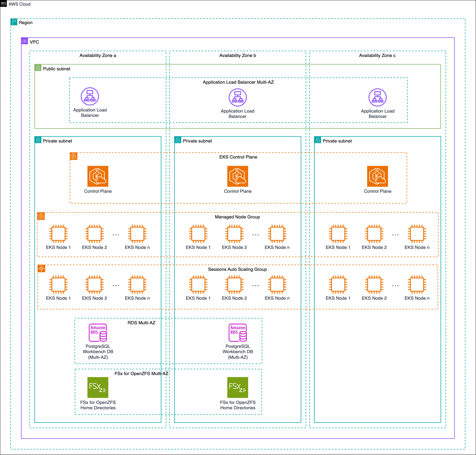The image size is (476, 455).
Task: Select Sessions group EKS Node 1 in Zone b
Action: [198, 284]
